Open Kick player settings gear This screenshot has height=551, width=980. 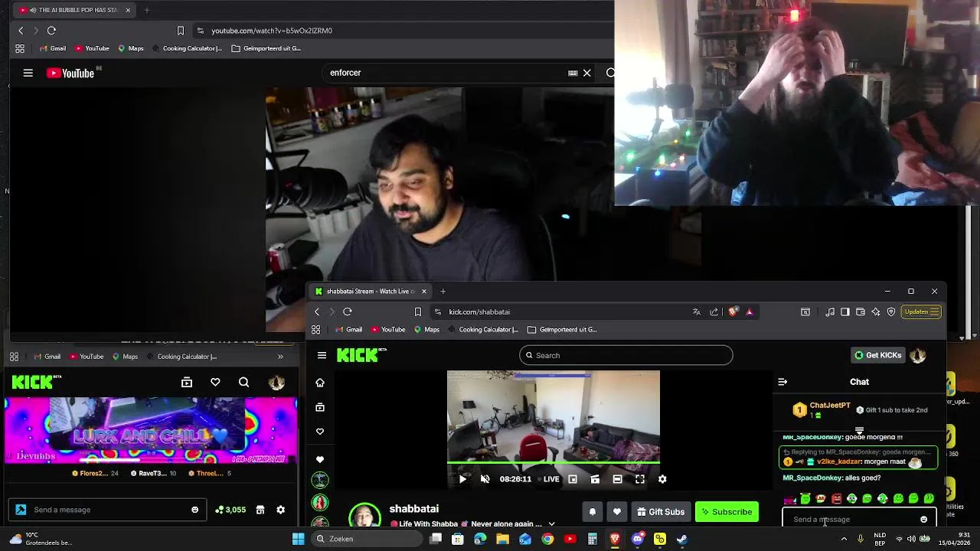(x=662, y=479)
